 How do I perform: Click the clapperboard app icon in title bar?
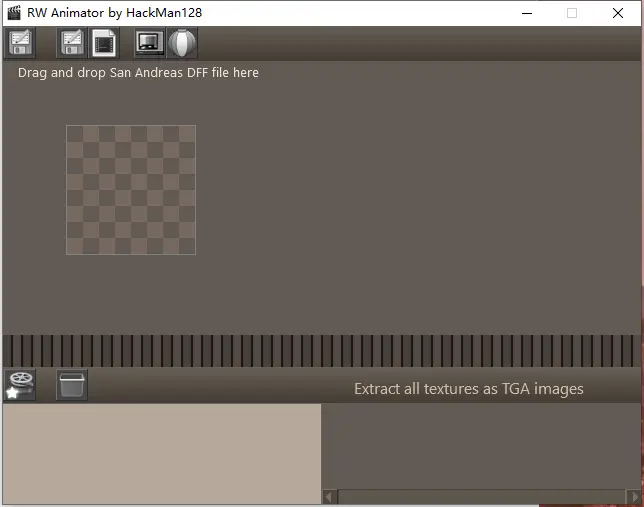14,13
